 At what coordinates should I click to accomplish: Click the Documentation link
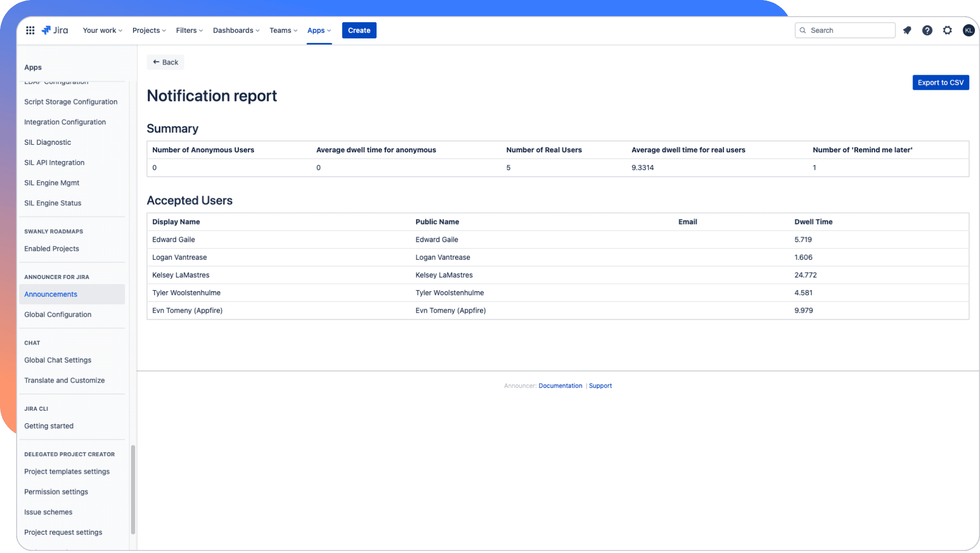560,385
